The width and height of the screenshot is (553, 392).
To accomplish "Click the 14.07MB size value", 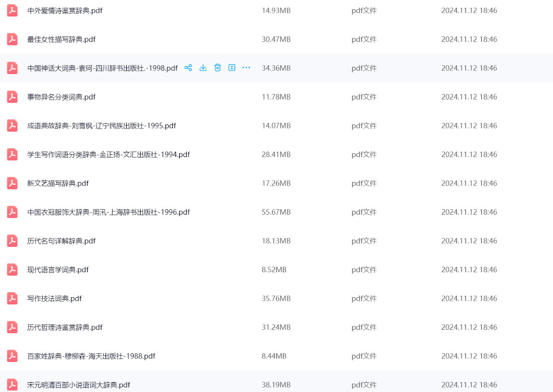I will coord(276,126).
